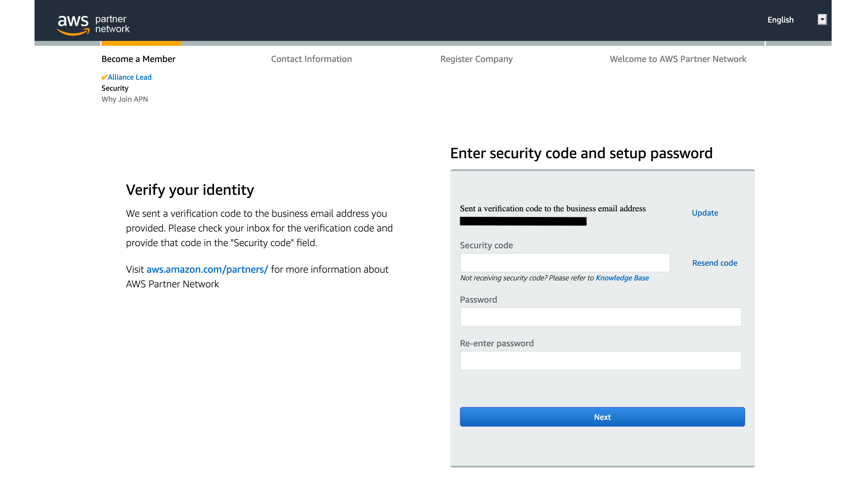Open the language dropdown arrow

822,20
